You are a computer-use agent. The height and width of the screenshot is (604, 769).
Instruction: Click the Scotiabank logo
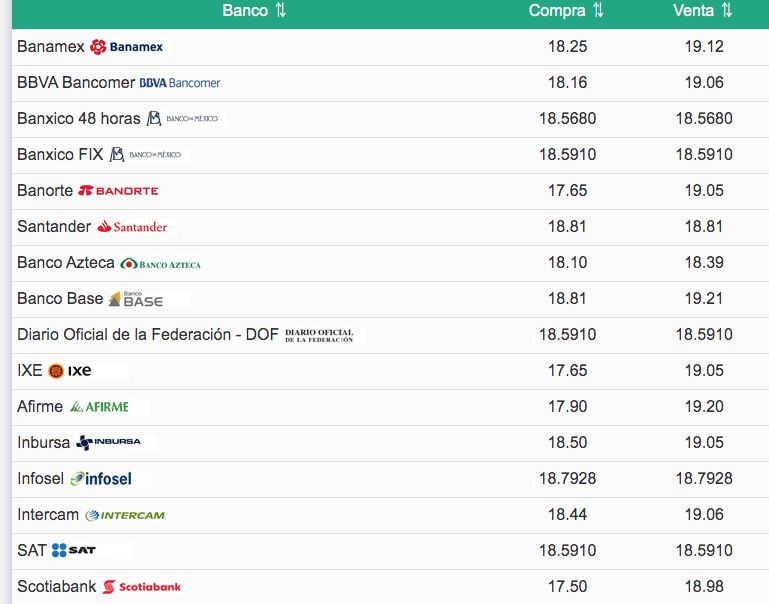(142, 586)
